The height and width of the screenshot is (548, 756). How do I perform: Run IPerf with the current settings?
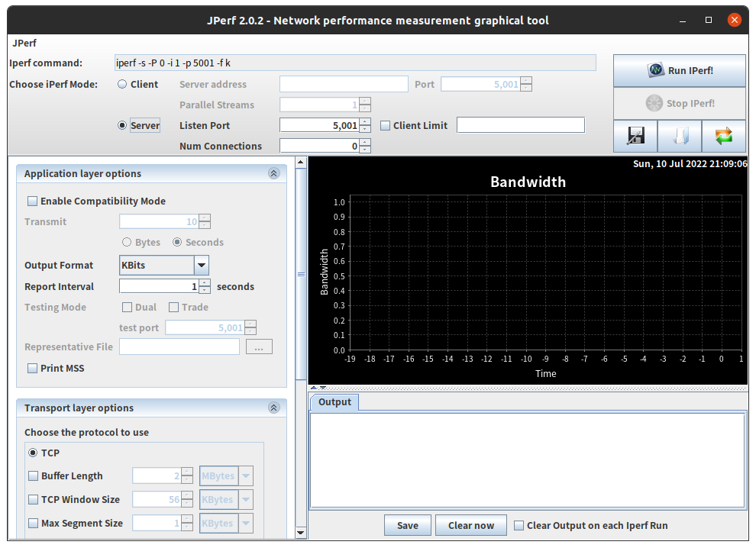pos(680,70)
